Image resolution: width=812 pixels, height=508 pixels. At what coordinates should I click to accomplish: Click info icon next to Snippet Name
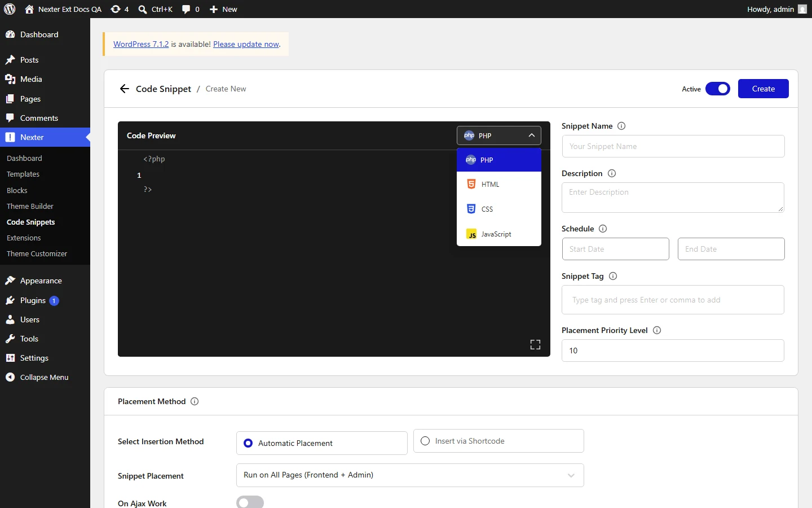621,126
